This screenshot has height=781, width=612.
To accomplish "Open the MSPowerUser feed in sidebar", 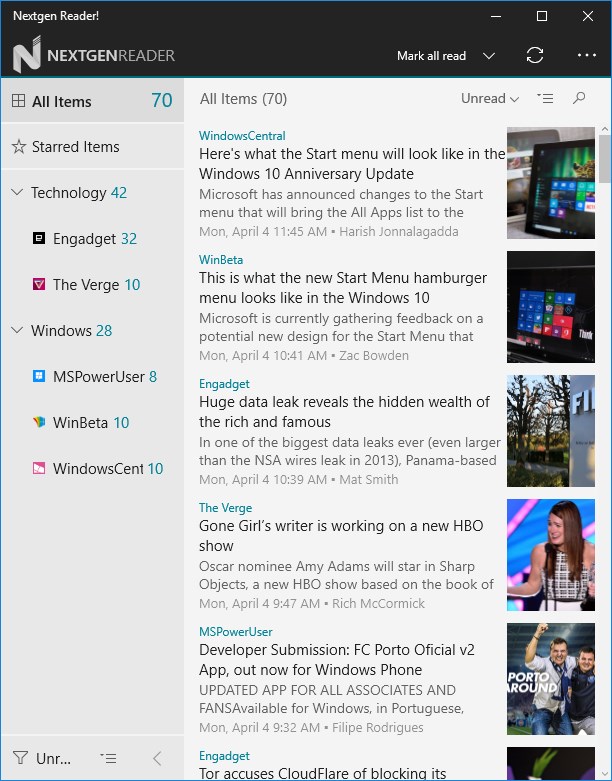I will pos(93,377).
